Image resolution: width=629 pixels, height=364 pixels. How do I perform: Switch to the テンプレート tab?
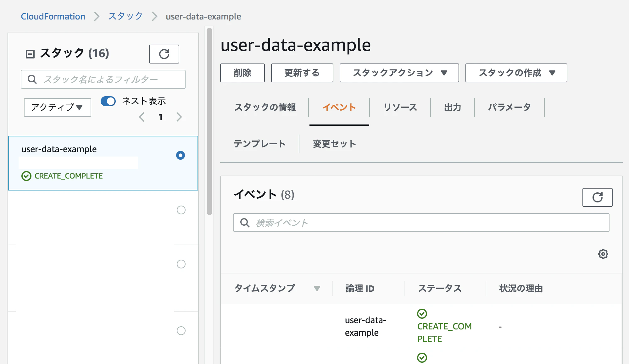point(260,144)
